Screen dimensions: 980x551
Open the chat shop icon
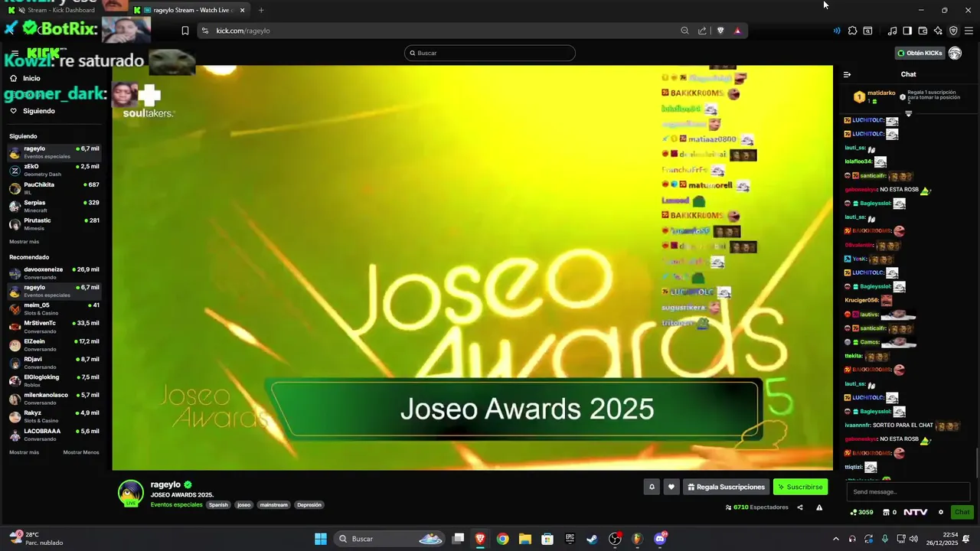coord(886,512)
